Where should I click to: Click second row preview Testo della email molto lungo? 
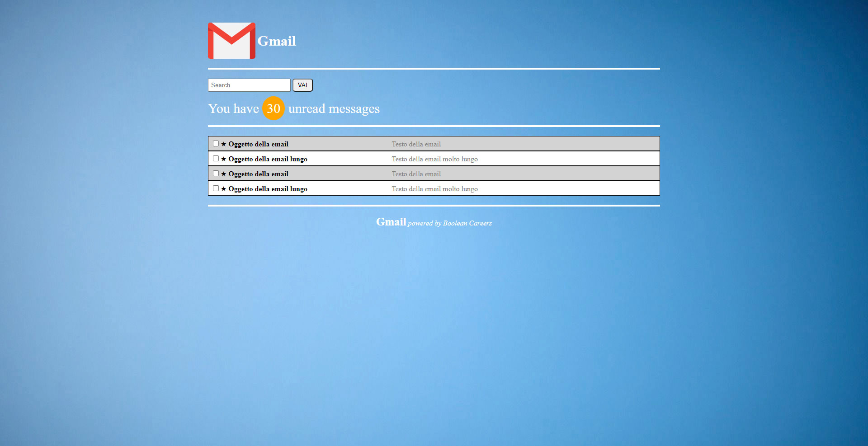pyautogui.click(x=434, y=159)
